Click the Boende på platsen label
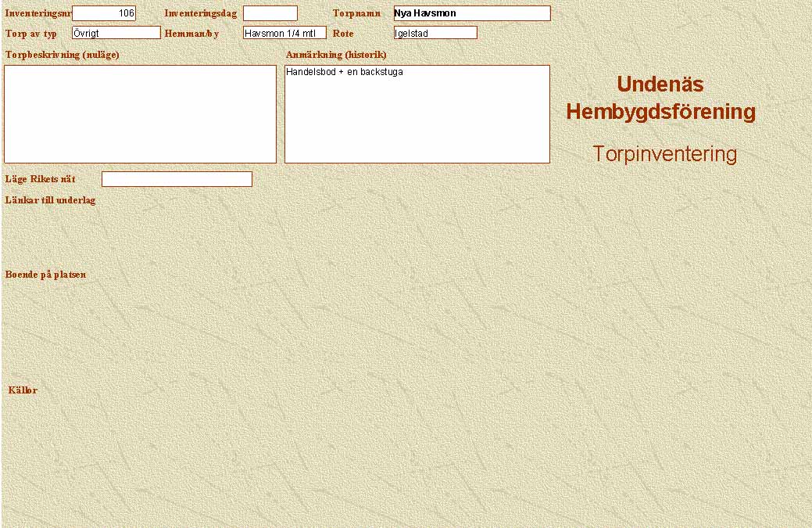 [x=45, y=275]
